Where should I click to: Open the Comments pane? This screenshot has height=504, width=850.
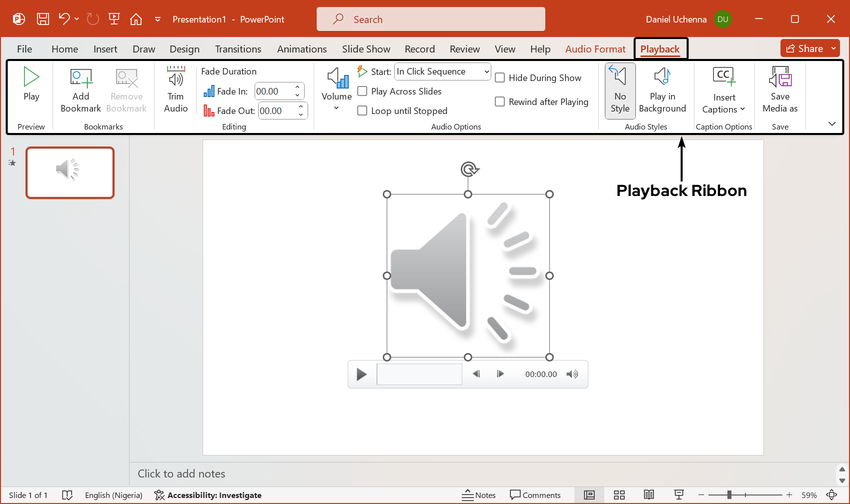coord(536,495)
